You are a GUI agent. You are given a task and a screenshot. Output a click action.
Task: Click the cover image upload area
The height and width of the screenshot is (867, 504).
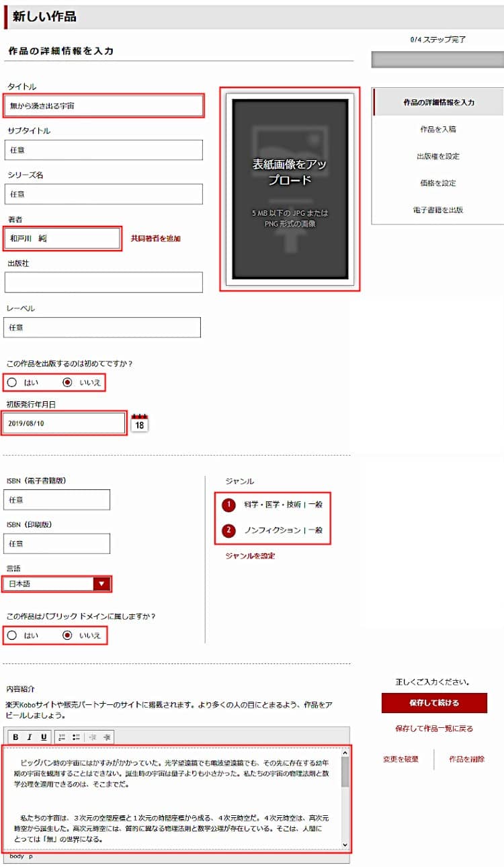290,189
